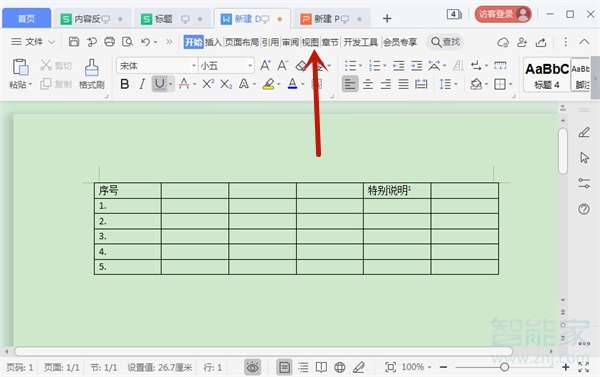Click distributed alignment icon
Screen dimensions: 600x377
[x=421, y=84]
